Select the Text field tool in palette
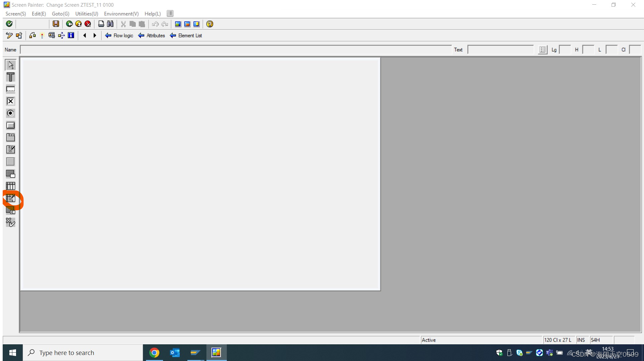Image resolution: width=644 pixels, height=361 pixels. point(10,77)
